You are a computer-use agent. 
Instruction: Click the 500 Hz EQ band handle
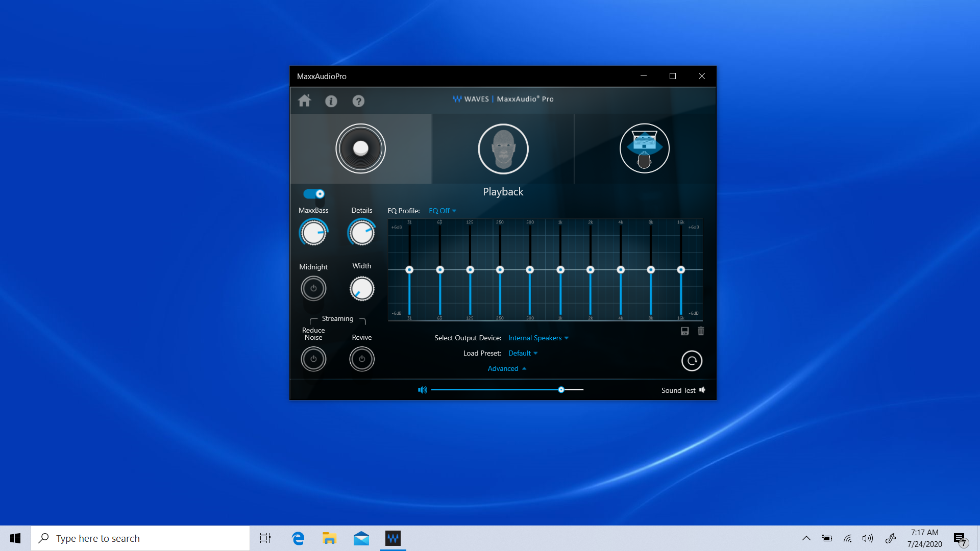(x=530, y=269)
